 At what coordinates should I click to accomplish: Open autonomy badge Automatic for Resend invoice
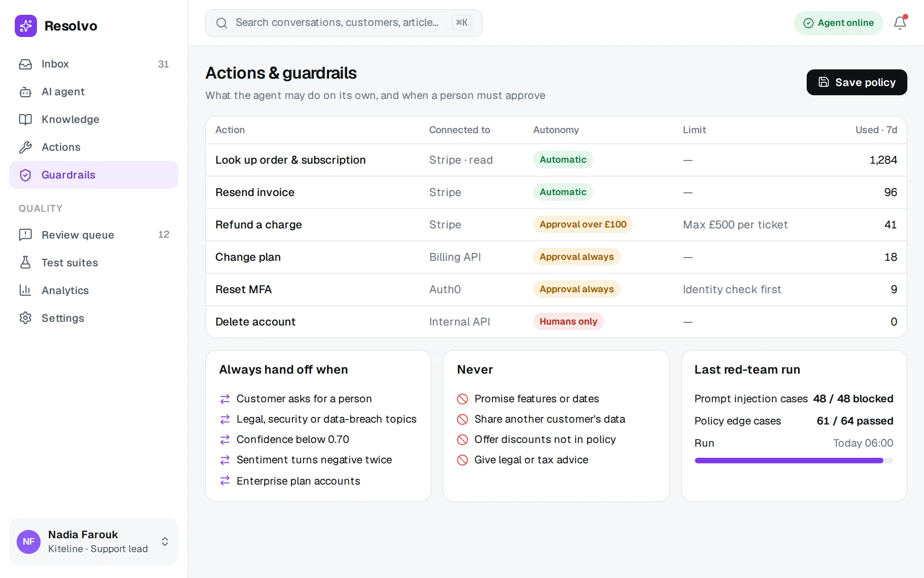563,192
